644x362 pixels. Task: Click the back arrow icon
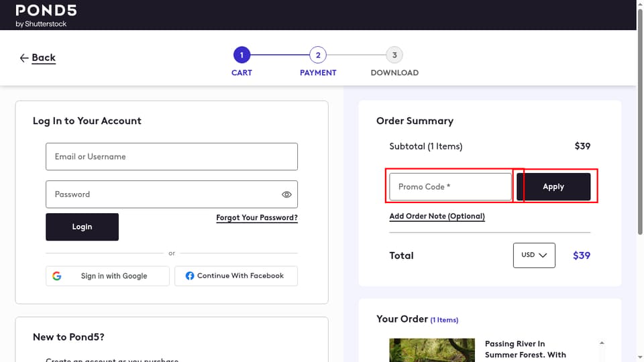pos(24,58)
